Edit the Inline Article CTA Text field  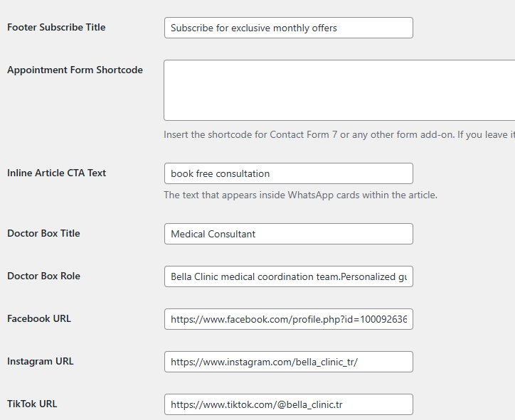(x=288, y=173)
